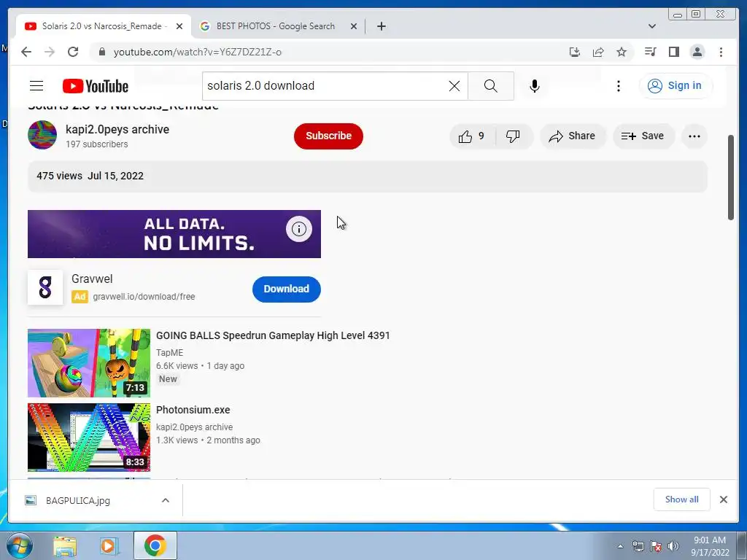Switch to Solaris 2.0 vs Narcosis tab
Screen dimensions: 747x560
point(104,26)
